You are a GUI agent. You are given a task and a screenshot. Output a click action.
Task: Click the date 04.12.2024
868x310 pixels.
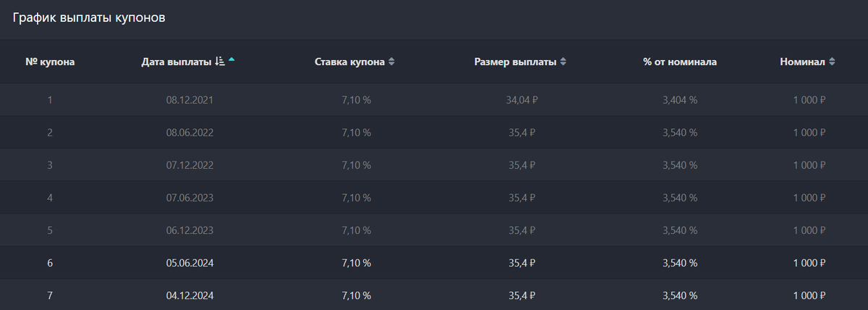pyautogui.click(x=190, y=296)
